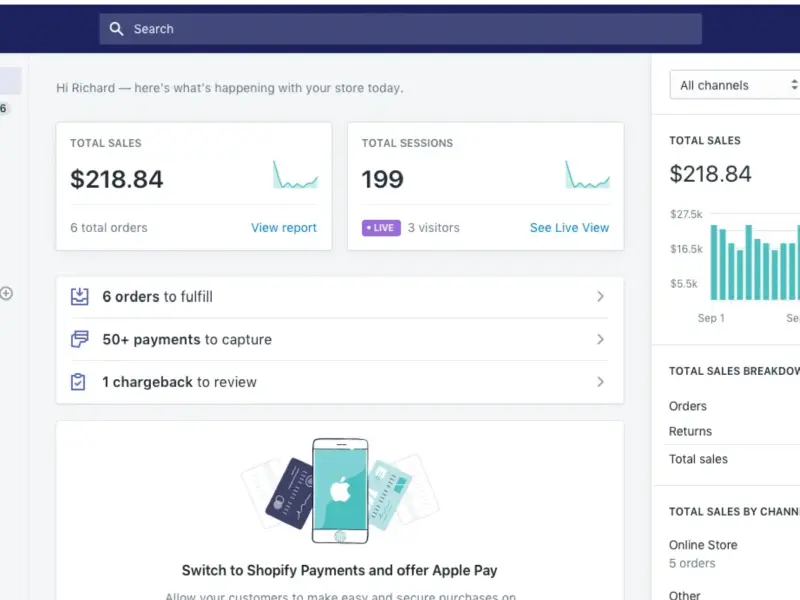
Task: Click the plus circle icon in sidebar
Action: point(6,293)
